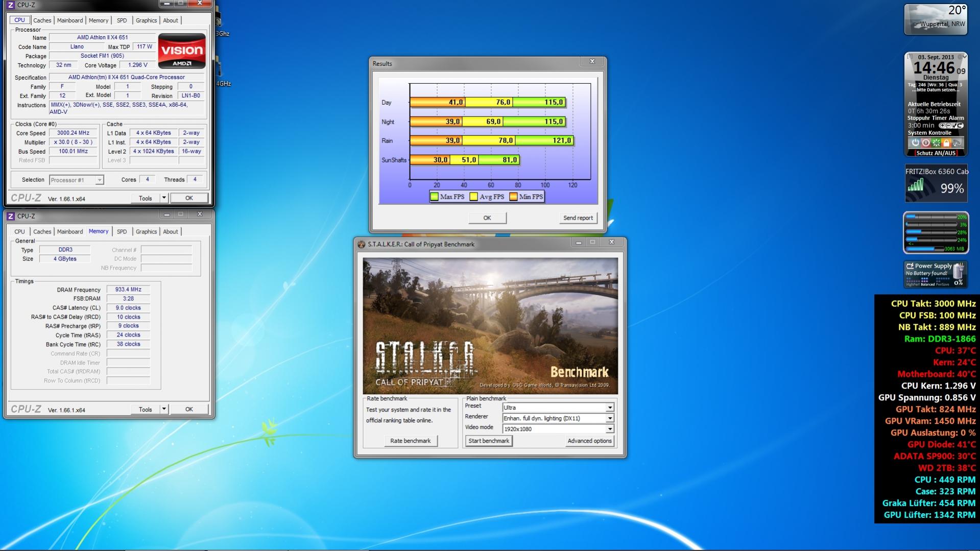Open Tools dropdown arrow in the Memory tab window
The width and height of the screenshot is (980, 551).
pyautogui.click(x=164, y=409)
